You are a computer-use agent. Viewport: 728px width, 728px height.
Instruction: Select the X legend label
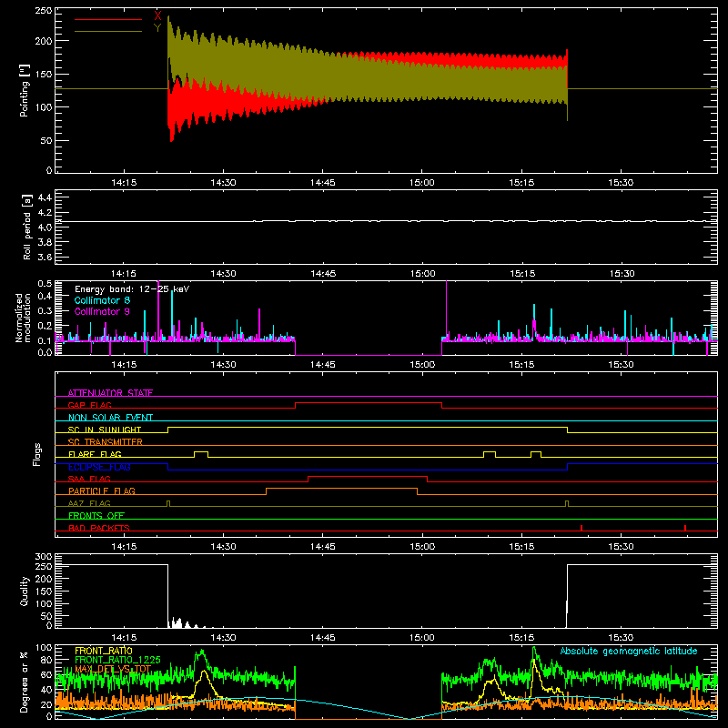[157, 16]
